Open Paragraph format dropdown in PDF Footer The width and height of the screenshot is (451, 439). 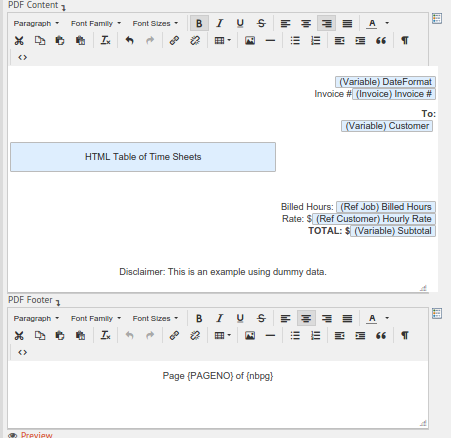coord(36,318)
